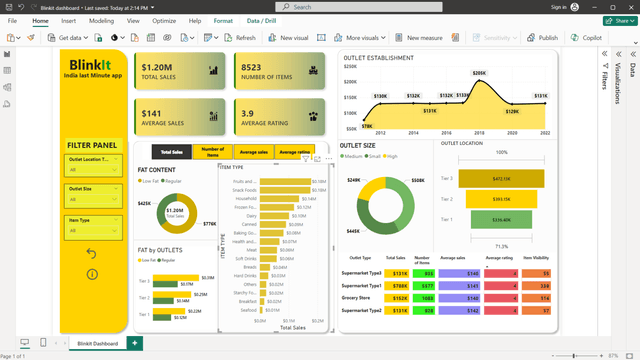Click the Transform data icon
640x360 pixels.
coord(208,38)
